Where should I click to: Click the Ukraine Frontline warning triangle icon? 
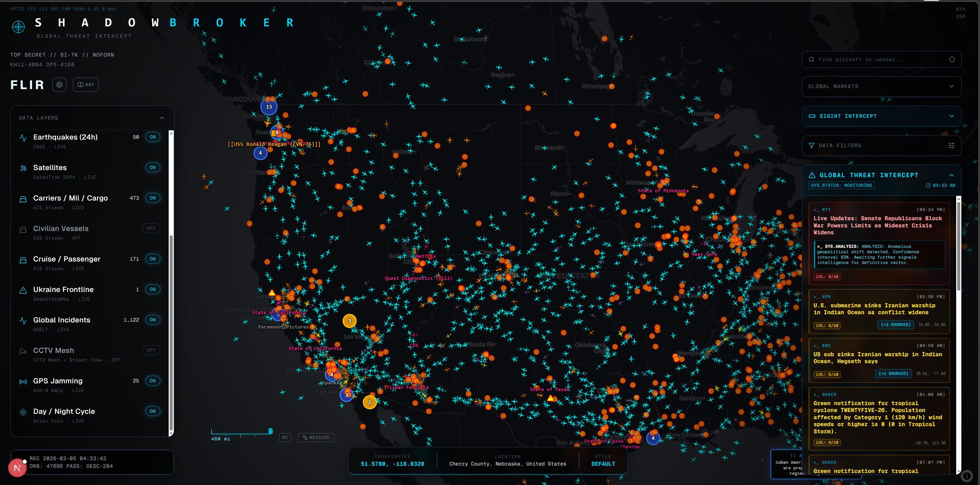pos(23,290)
